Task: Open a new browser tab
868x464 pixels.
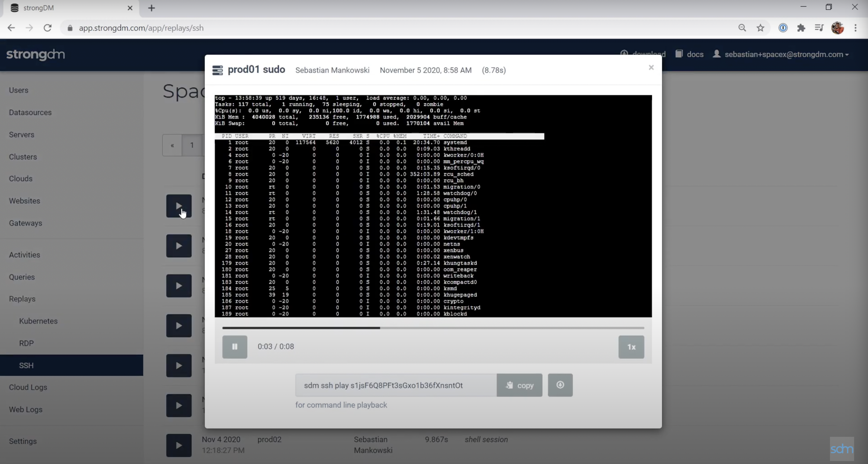Action: [x=151, y=8]
